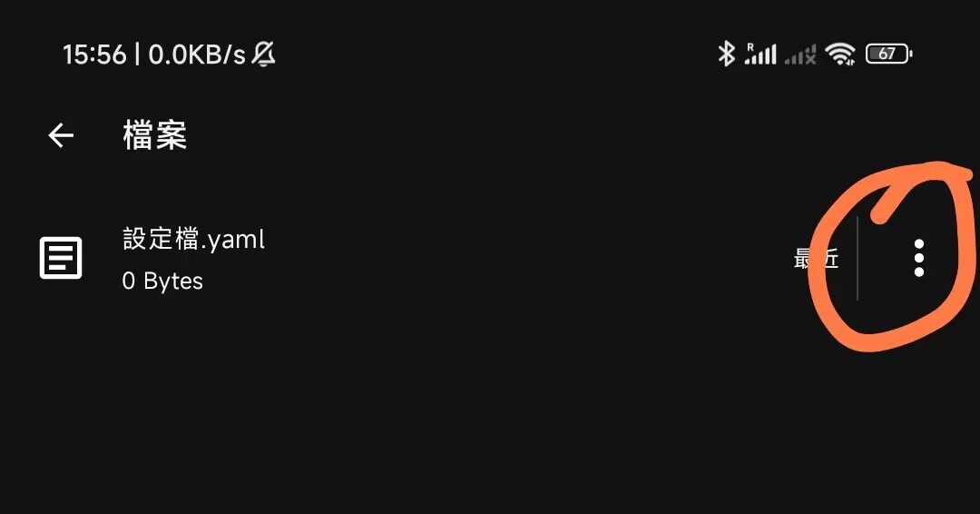Tap the battery indicator showing 67
The width and height of the screenshot is (980, 514).
coord(888,54)
